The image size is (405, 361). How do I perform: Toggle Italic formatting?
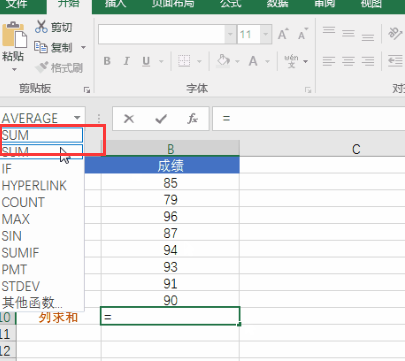coord(126,61)
